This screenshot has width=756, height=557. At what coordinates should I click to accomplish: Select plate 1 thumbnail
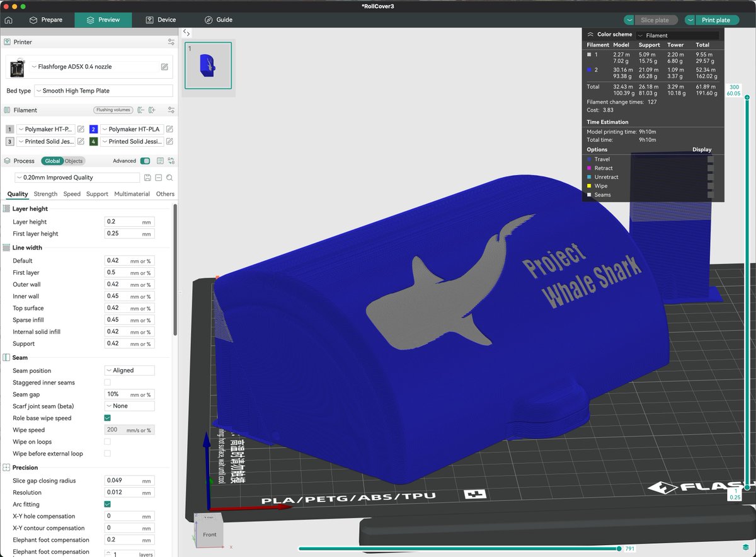[x=208, y=65]
